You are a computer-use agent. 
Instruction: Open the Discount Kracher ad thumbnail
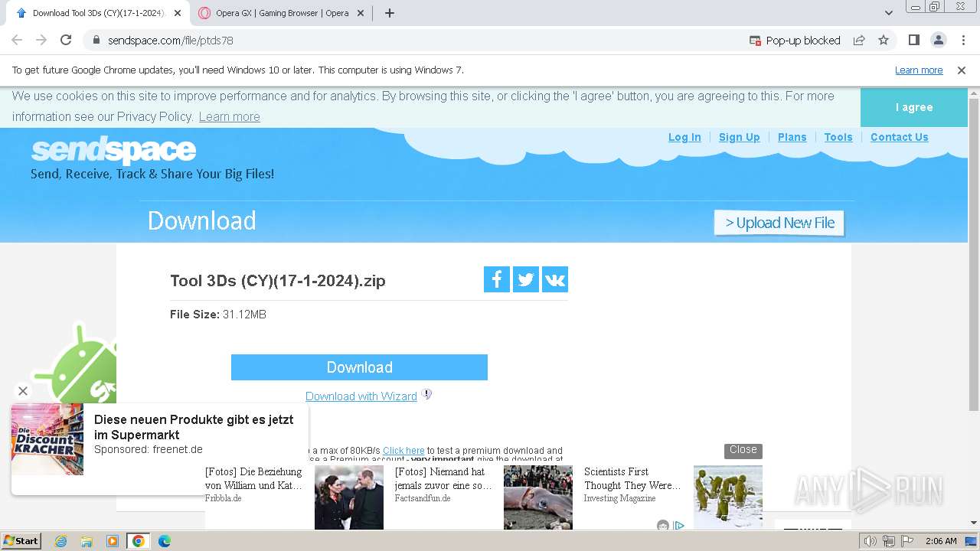[47, 439]
